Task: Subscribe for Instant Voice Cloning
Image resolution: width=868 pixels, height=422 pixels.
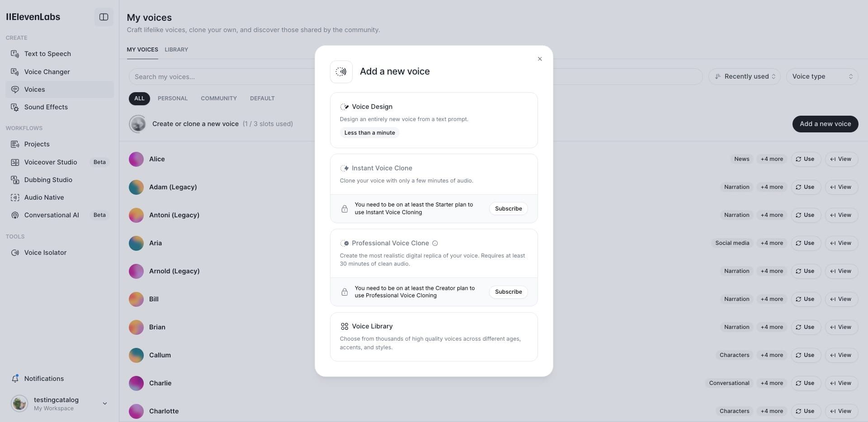Action: click(x=508, y=209)
